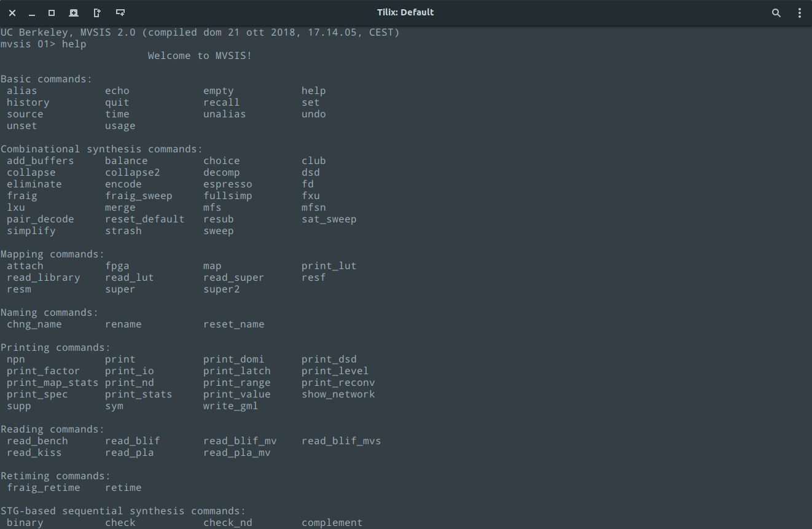Open the Tilix kebab menu
Viewport: 812px width, 529px height.
pos(800,12)
